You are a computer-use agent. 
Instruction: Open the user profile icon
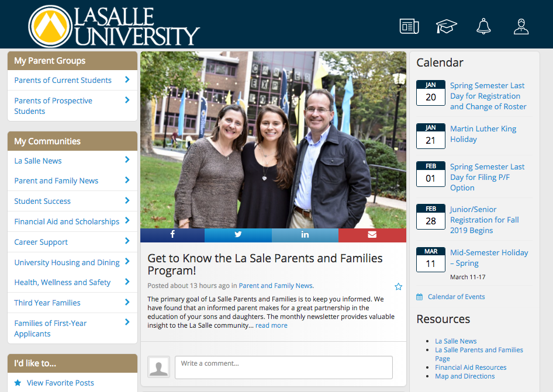click(521, 26)
